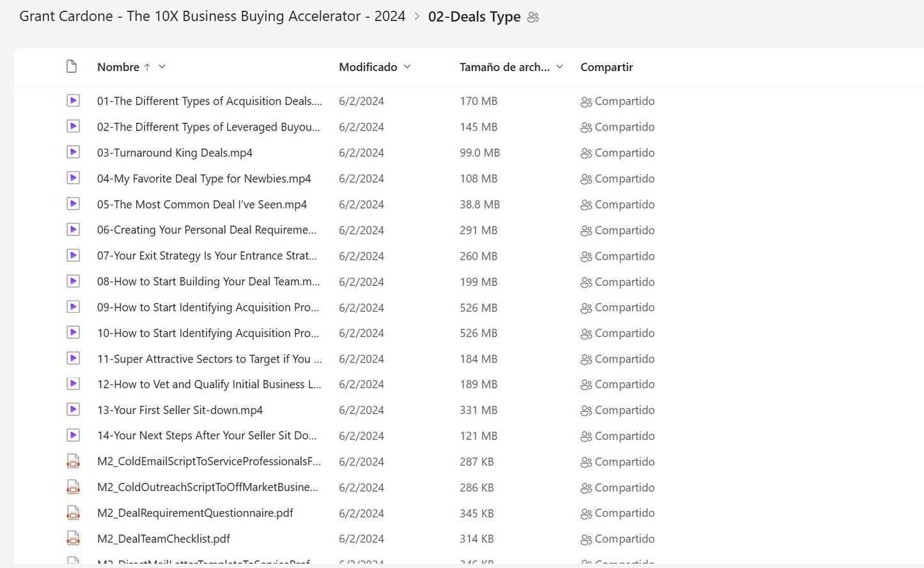Open 04-My Favorite Deal Type for Newbies.mp4
The width and height of the screenshot is (924, 568).
coord(203,178)
